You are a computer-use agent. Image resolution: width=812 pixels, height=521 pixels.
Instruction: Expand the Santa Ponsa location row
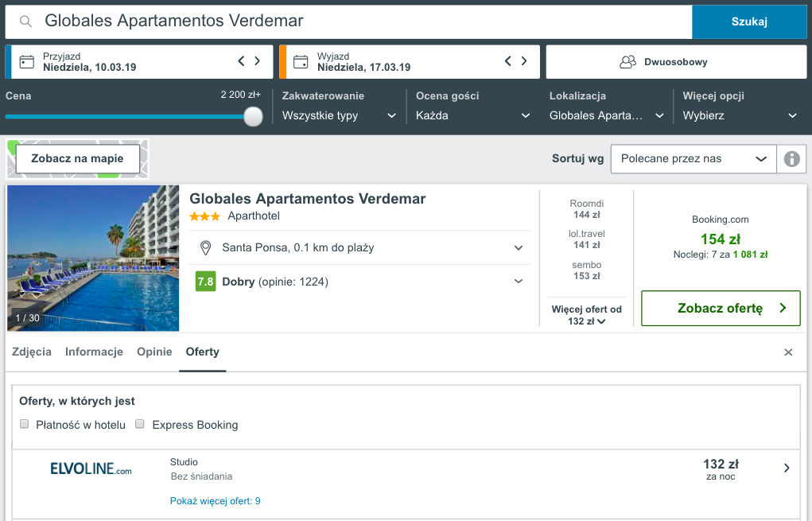[x=359, y=248]
